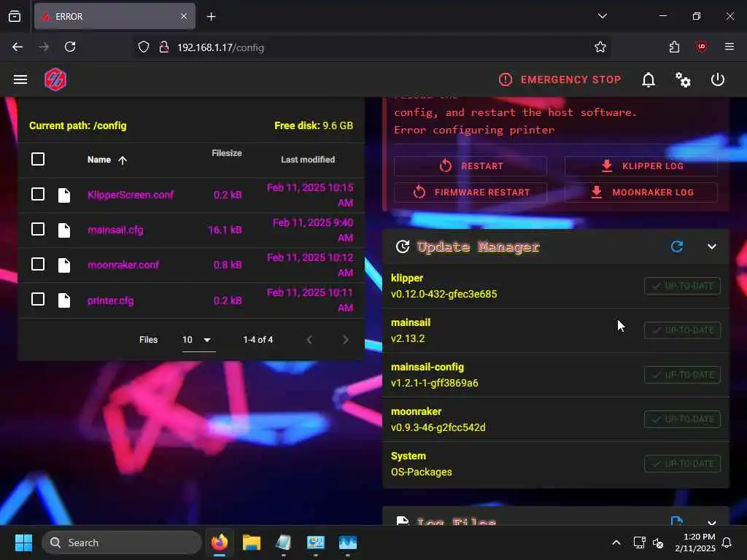
Task: Click the Firmware Restart button
Action: (x=471, y=192)
